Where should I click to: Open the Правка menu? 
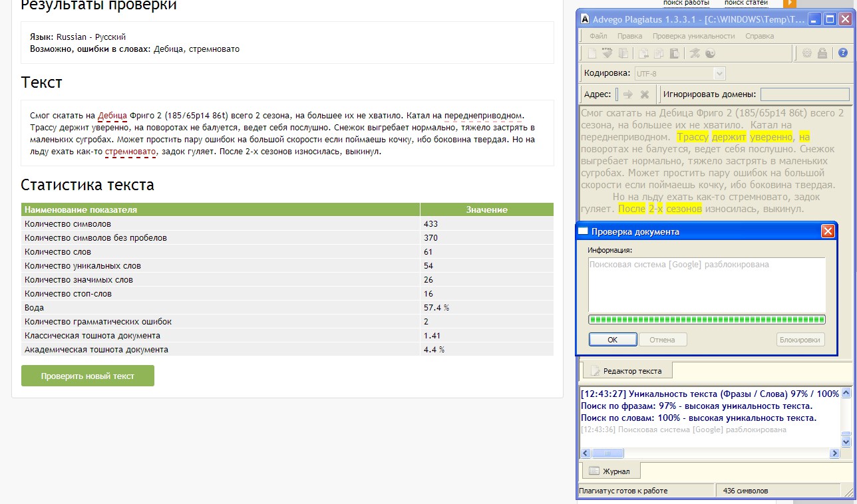[x=629, y=36]
